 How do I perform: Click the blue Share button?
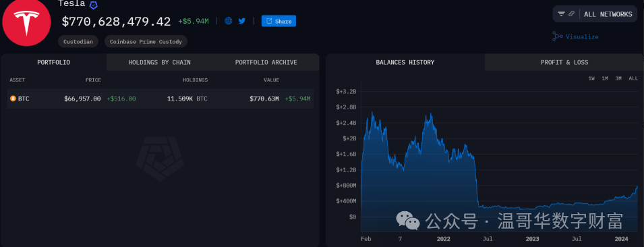[279, 21]
